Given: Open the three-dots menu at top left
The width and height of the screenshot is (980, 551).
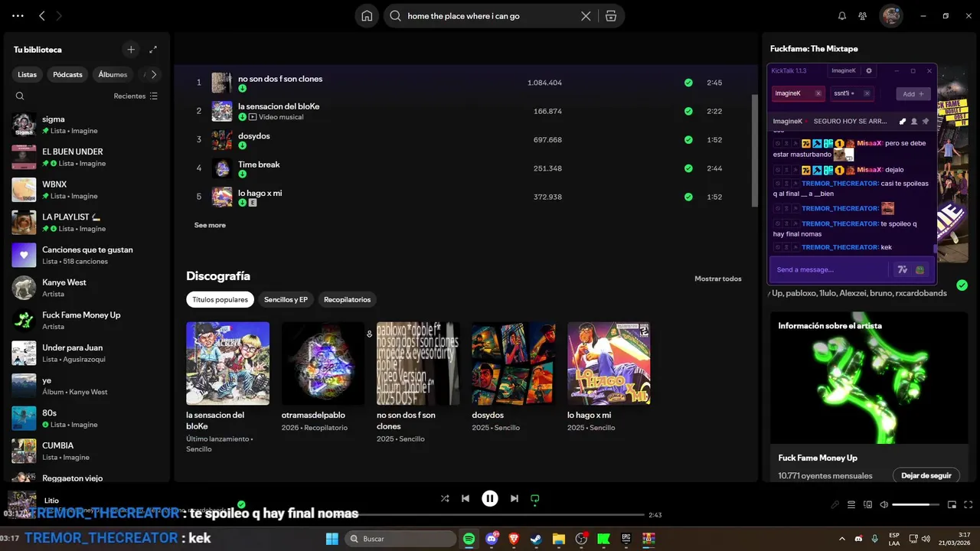Looking at the screenshot, I should (18, 15).
